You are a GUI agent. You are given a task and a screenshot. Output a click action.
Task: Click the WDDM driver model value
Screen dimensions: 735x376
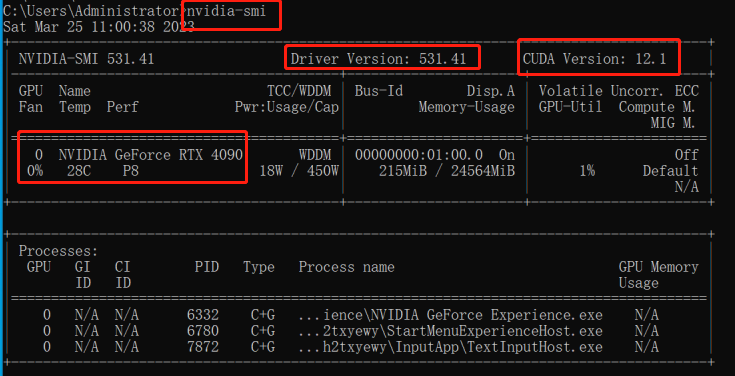point(315,155)
